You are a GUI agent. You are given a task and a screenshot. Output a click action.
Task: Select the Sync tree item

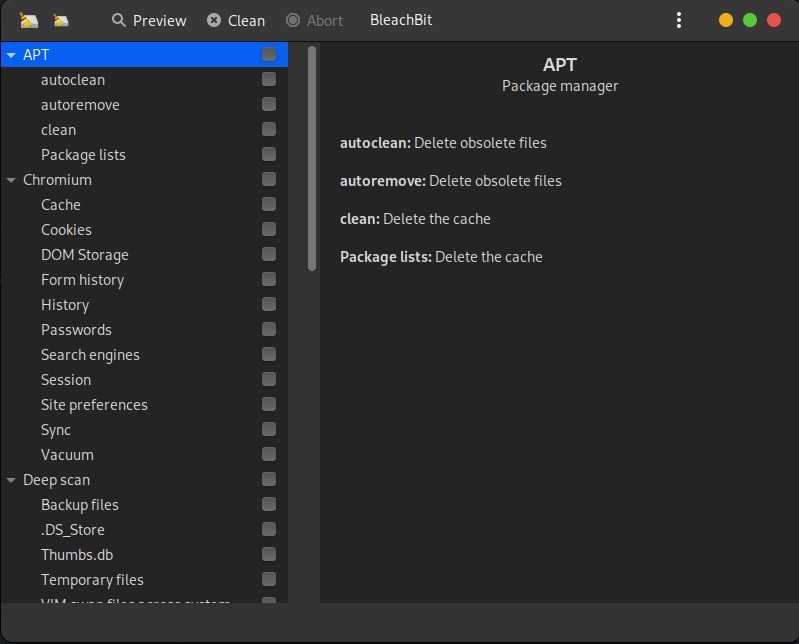coord(56,430)
